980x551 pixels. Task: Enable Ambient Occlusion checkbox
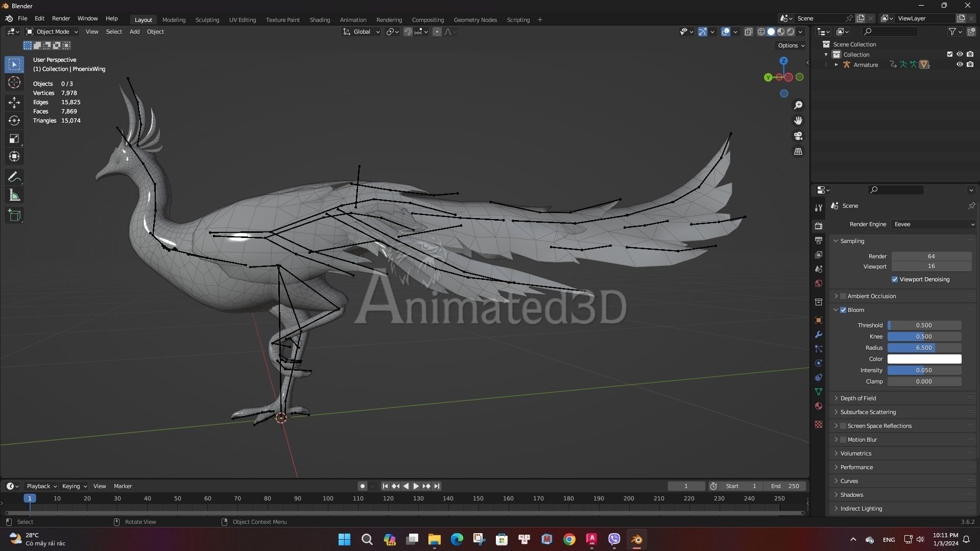(843, 296)
